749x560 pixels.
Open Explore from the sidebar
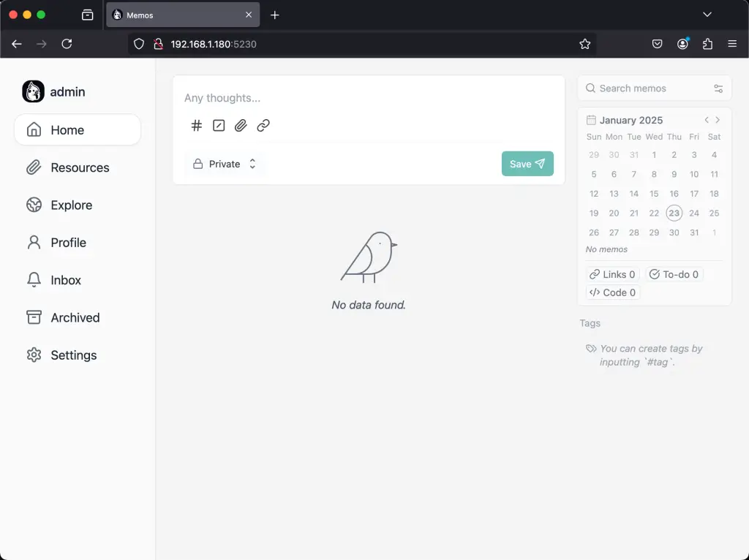point(71,205)
